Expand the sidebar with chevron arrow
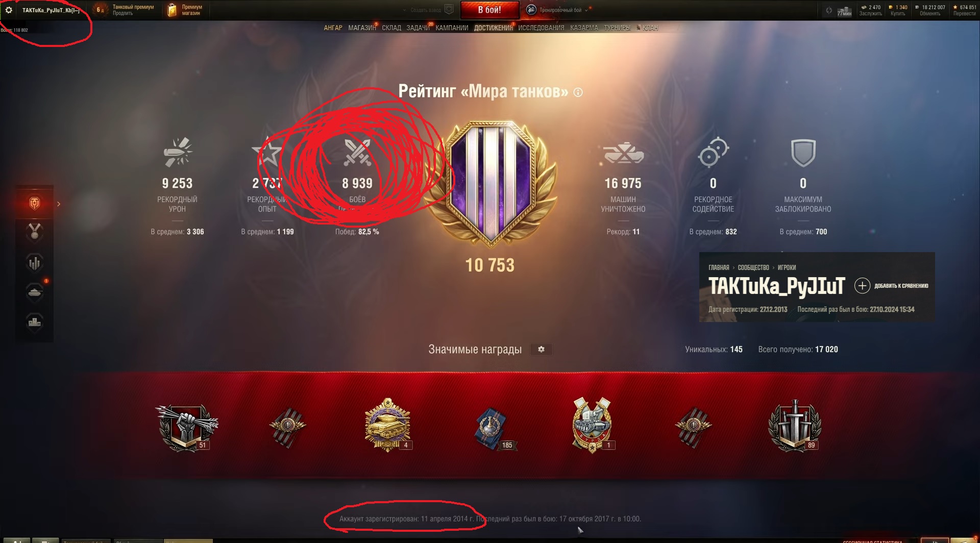Image resolution: width=980 pixels, height=543 pixels. pos(59,204)
